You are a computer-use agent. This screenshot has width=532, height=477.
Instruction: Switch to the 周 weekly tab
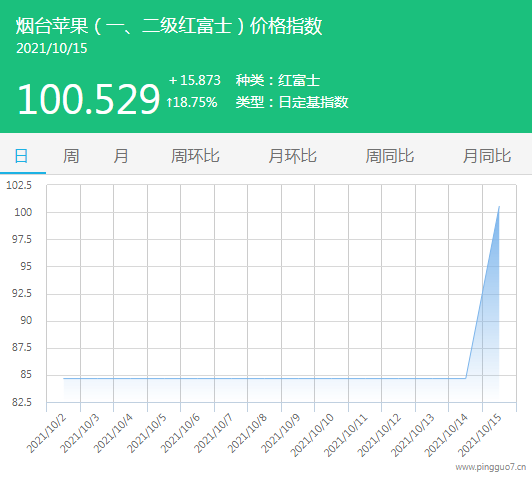click(71, 156)
